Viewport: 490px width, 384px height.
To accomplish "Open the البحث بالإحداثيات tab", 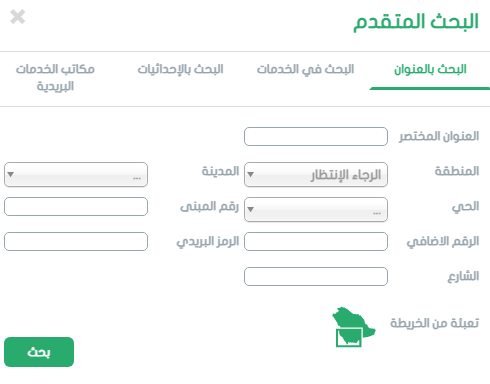I will click(180, 69).
